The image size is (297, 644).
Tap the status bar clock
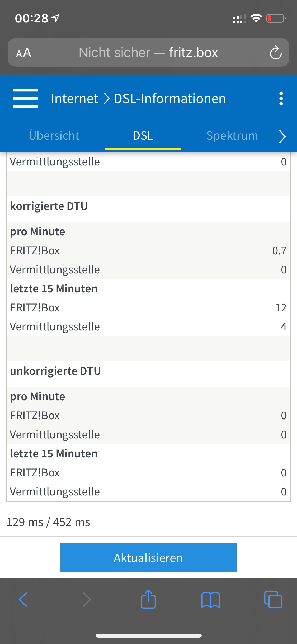[32, 19]
